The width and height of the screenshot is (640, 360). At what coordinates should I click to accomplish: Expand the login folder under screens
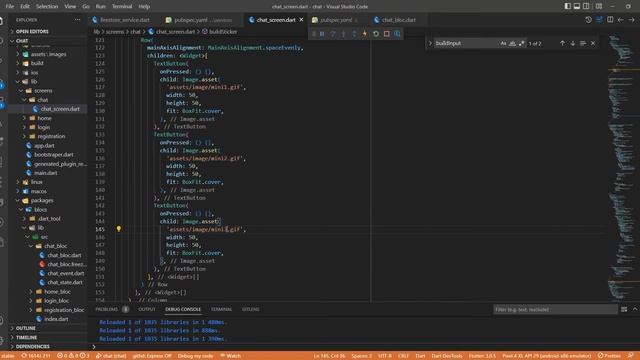click(48, 127)
